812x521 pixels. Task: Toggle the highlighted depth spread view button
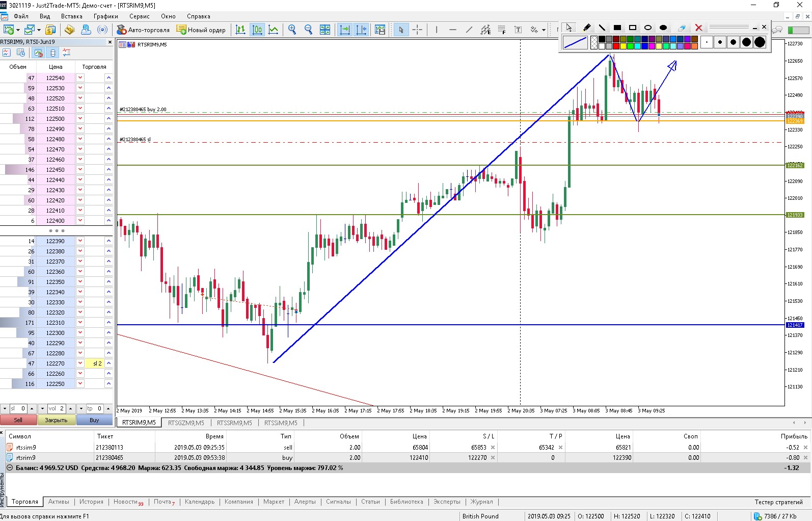38,53
